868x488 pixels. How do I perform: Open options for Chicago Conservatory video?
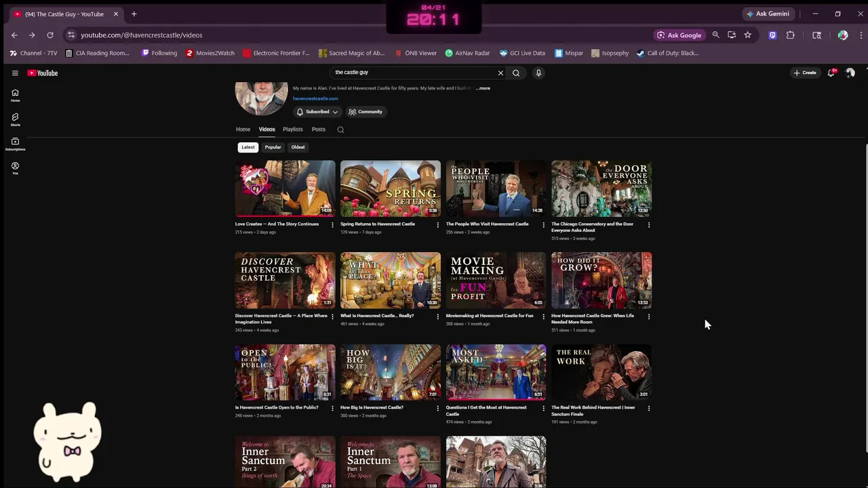649,224
